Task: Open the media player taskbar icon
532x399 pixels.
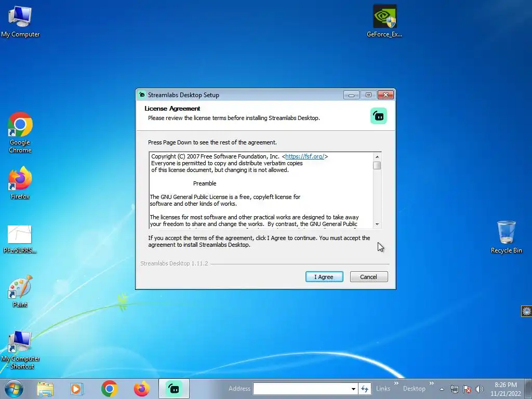Action: 77,389
